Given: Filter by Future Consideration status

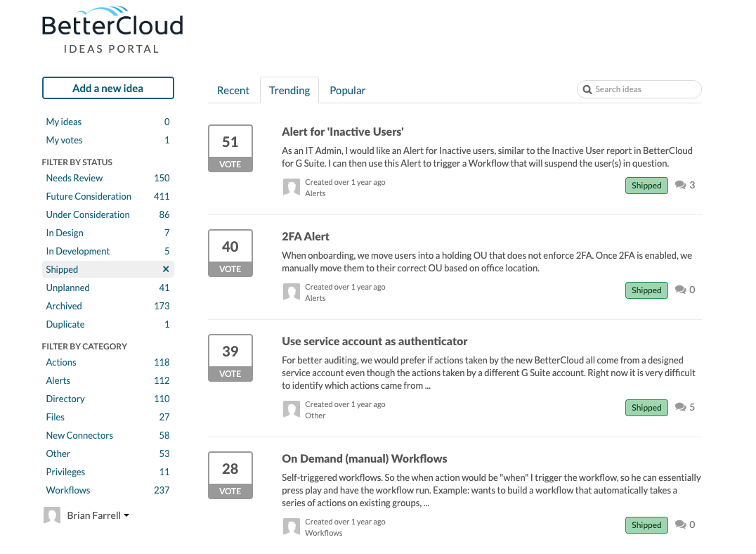Looking at the screenshot, I should point(108,196).
